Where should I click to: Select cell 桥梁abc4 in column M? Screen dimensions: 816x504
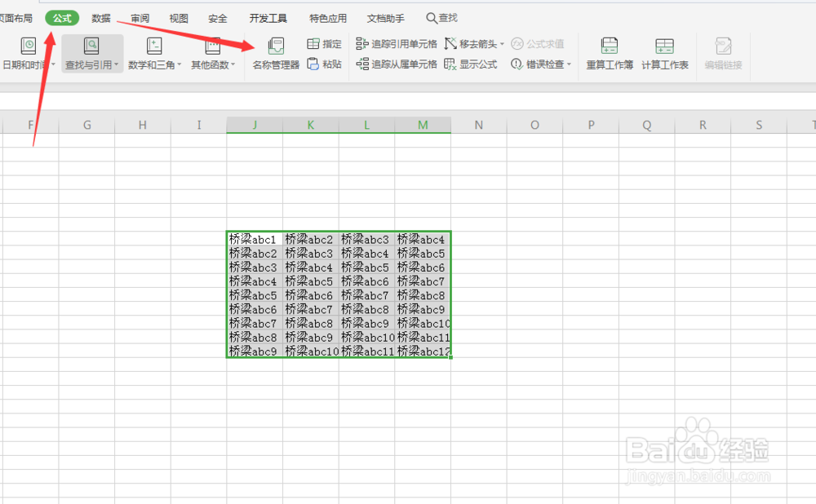coord(423,239)
